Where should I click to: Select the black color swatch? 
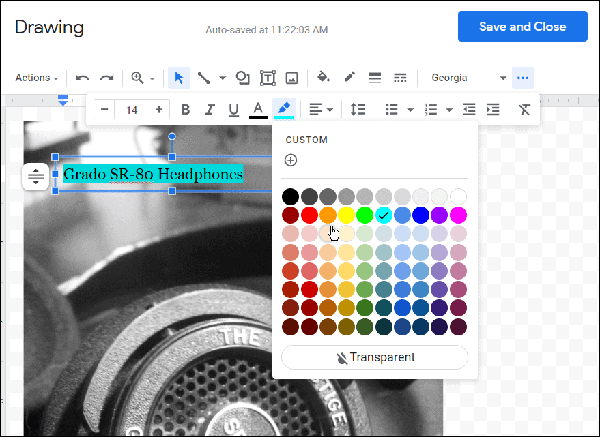(290, 197)
